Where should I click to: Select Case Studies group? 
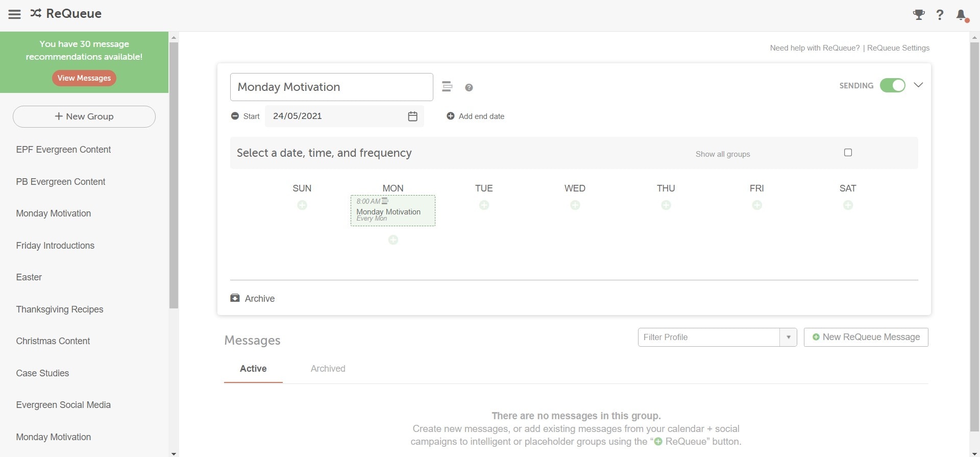[x=42, y=373]
